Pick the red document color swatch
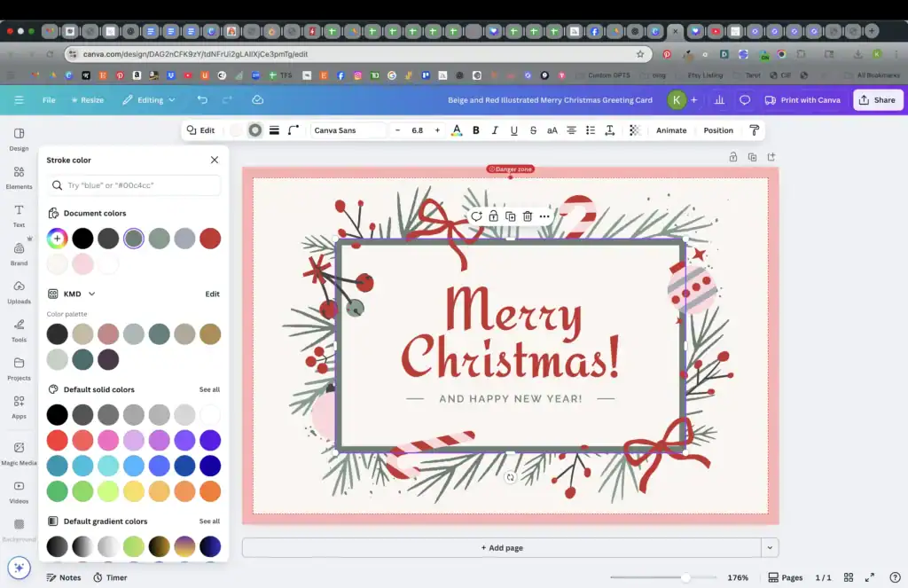 [210, 238]
